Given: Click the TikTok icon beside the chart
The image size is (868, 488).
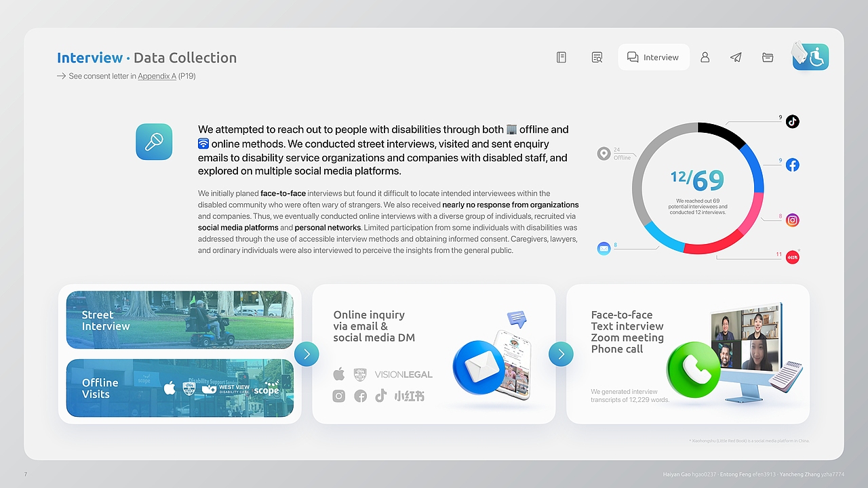Looking at the screenshot, I should coord(792,121).
